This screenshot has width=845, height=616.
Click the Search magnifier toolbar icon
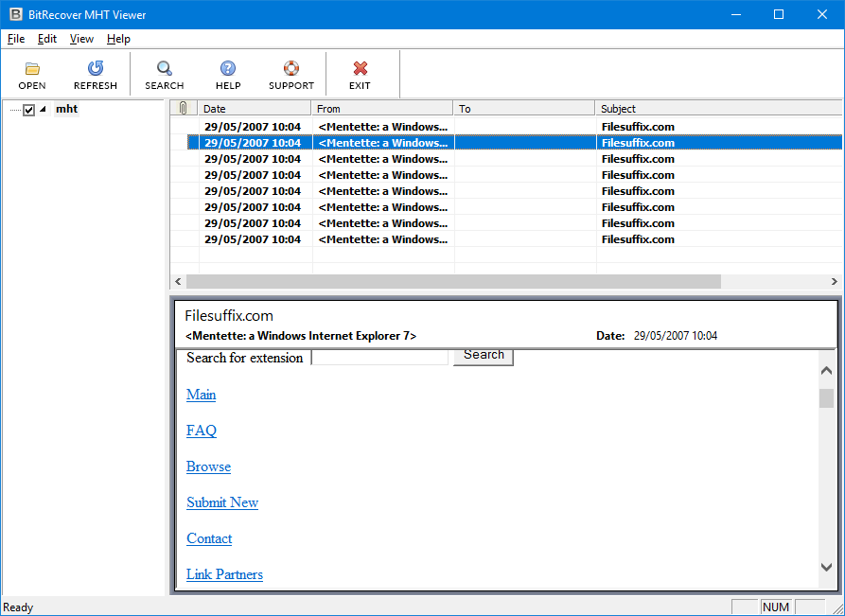(x=165, y=68)
